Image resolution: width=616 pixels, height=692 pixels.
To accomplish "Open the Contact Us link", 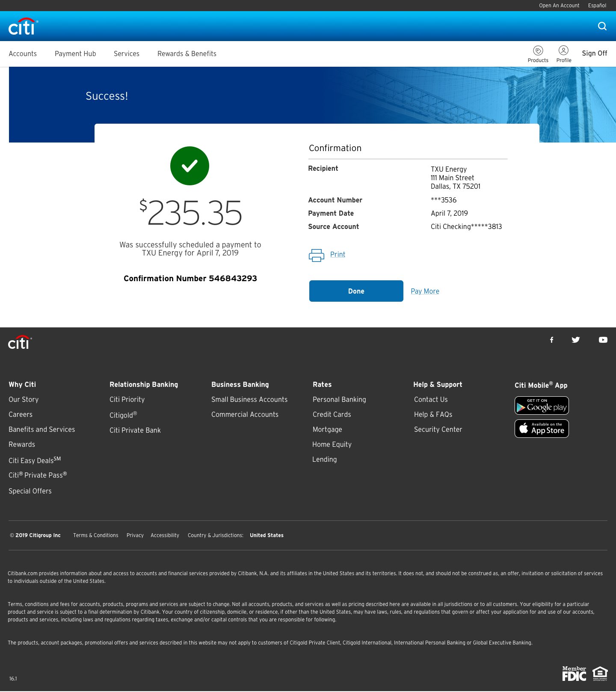I will click(x=431, y=400).
